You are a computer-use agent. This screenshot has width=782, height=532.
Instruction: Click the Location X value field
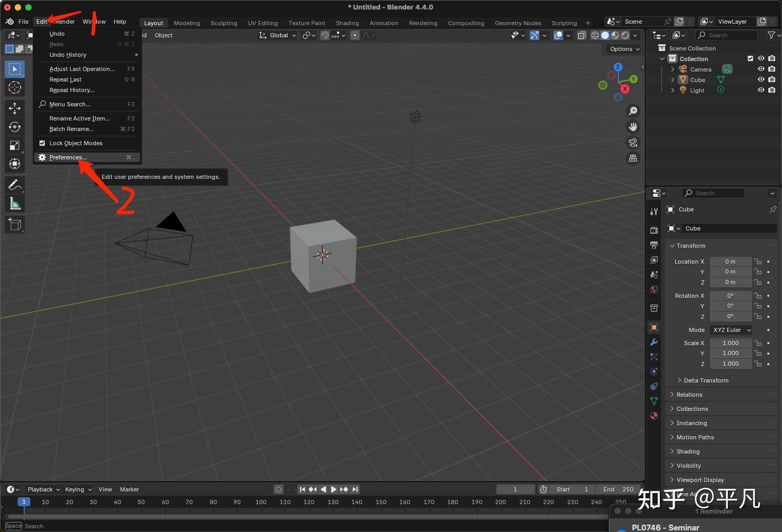click(x=730, y=262)
